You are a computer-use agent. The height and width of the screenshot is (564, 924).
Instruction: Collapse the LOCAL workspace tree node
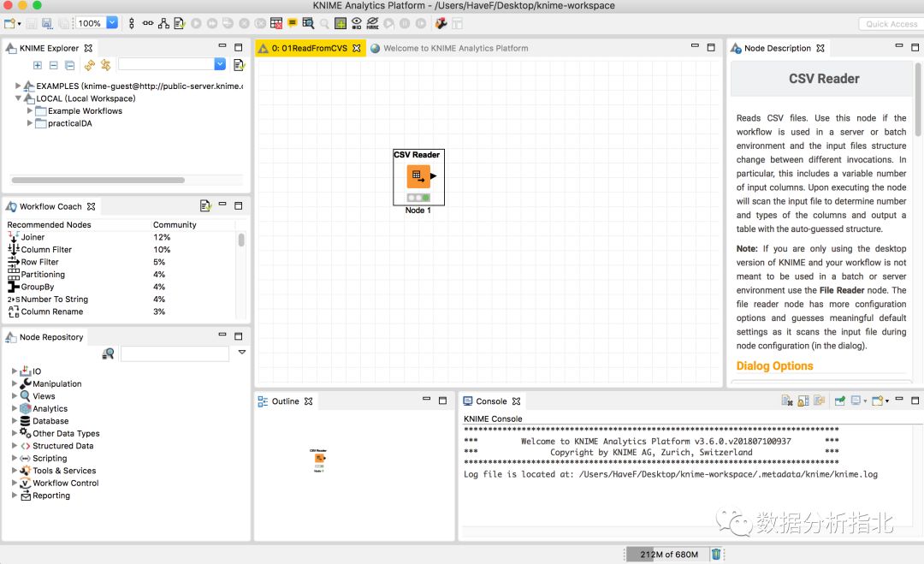point(18,98)
